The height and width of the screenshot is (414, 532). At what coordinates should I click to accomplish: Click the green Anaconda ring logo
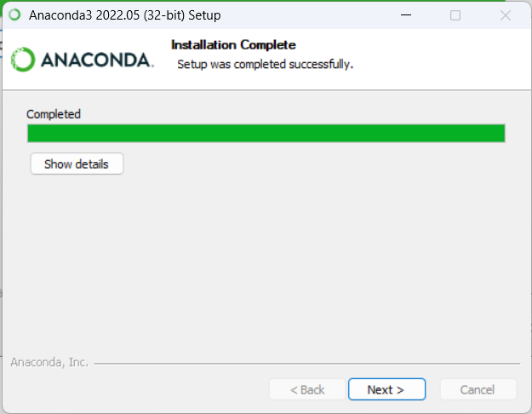(x=23, y=60)
